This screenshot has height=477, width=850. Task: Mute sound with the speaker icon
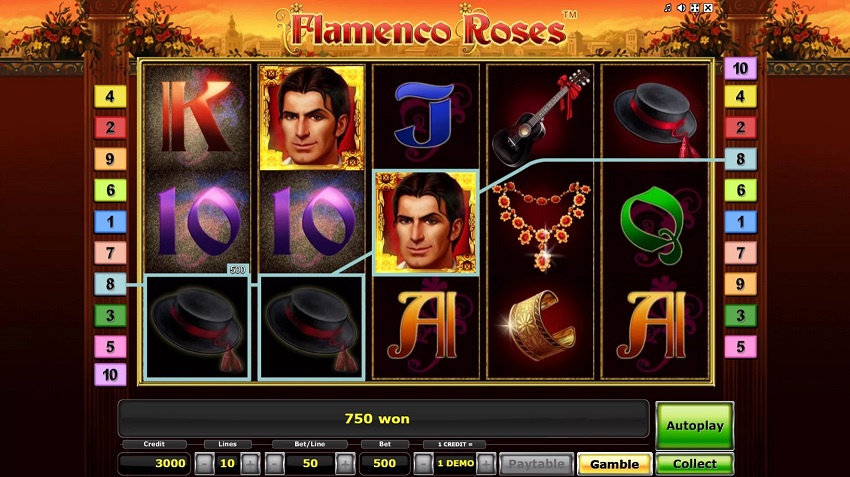click(681, 8)
